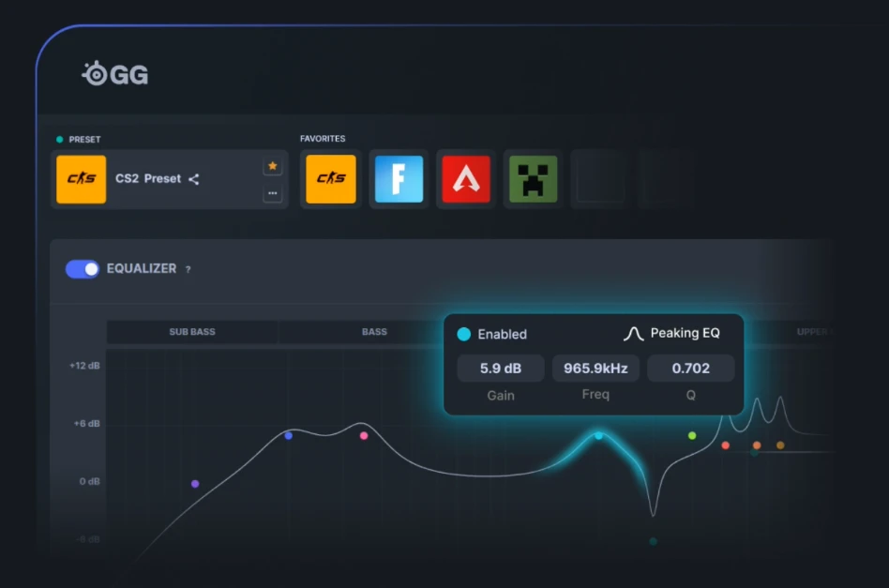This screenshot has height=588, width=889.
Task: Choose the Minecraft creeper favorite preset
Action: (533, 179)
